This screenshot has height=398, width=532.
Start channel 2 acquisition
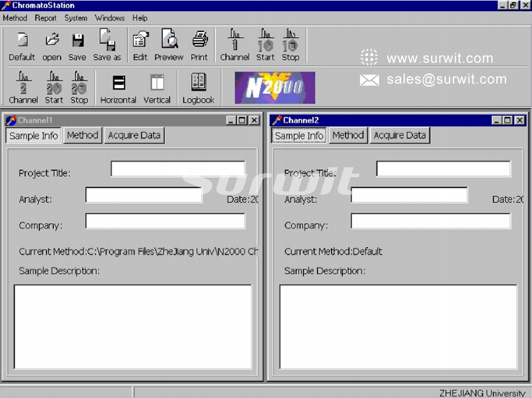53,88
